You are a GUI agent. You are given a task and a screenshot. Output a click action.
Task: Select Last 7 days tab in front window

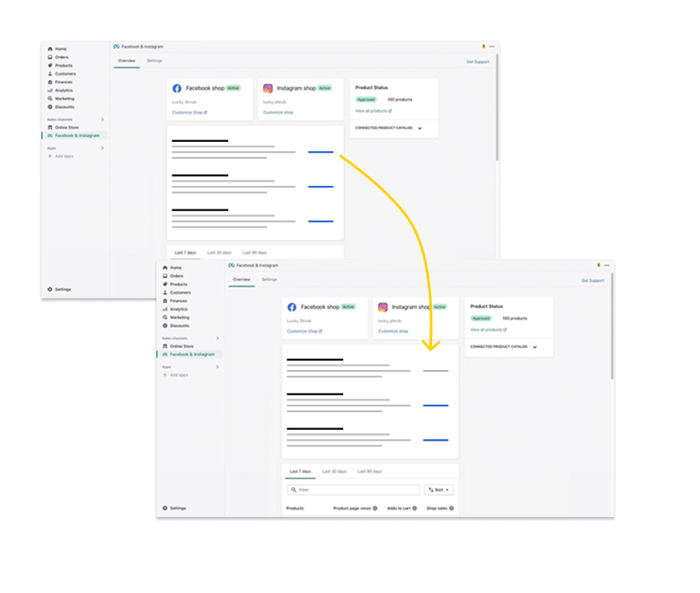(300, 471)
